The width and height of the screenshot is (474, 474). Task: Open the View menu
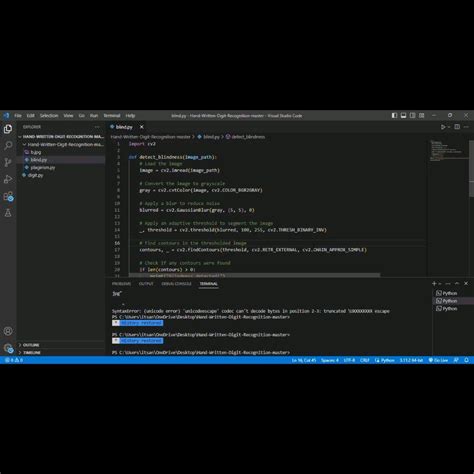pos(68,116)
